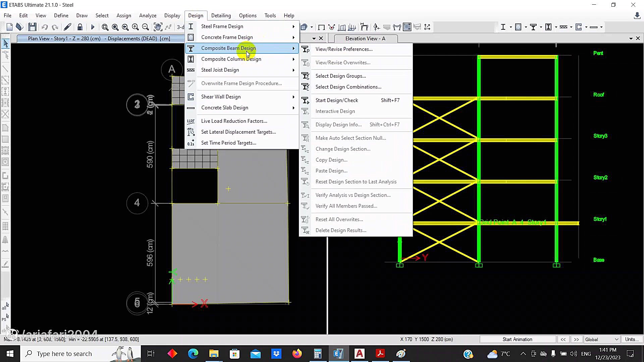This screenshot has width=644, height=362.
Task: Click the Concrete Slab Design toolbar icon
Action: tap(593, 27)
